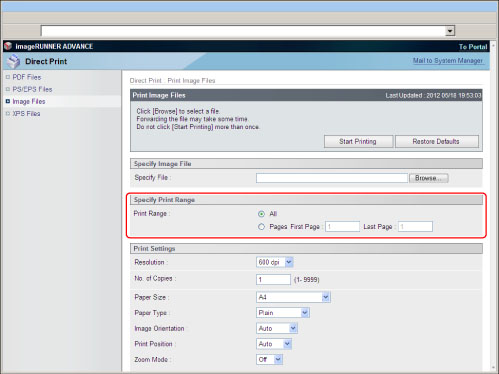
Task: Open the Paper Type Plain dropdown
Action: pos(283,313)
